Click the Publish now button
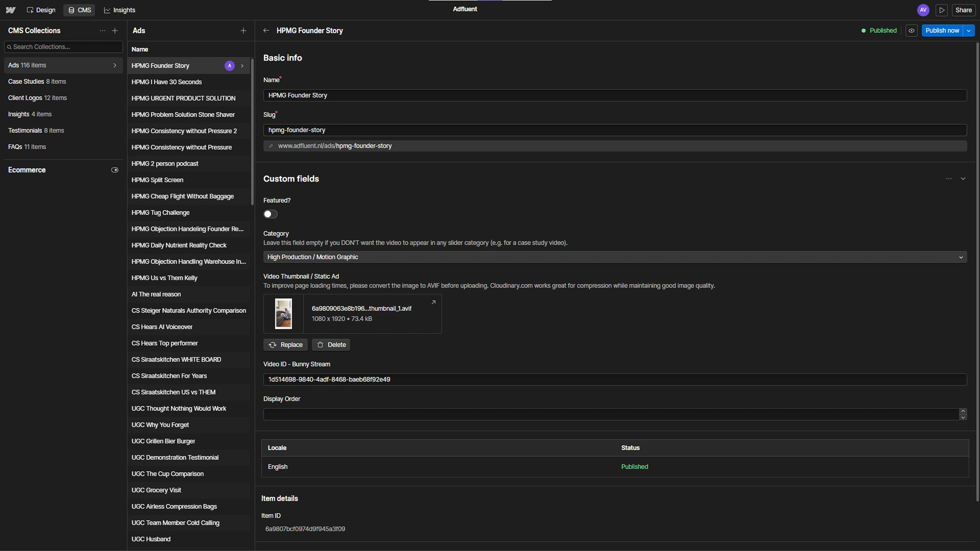980x551 pixels. coord(942,30)
